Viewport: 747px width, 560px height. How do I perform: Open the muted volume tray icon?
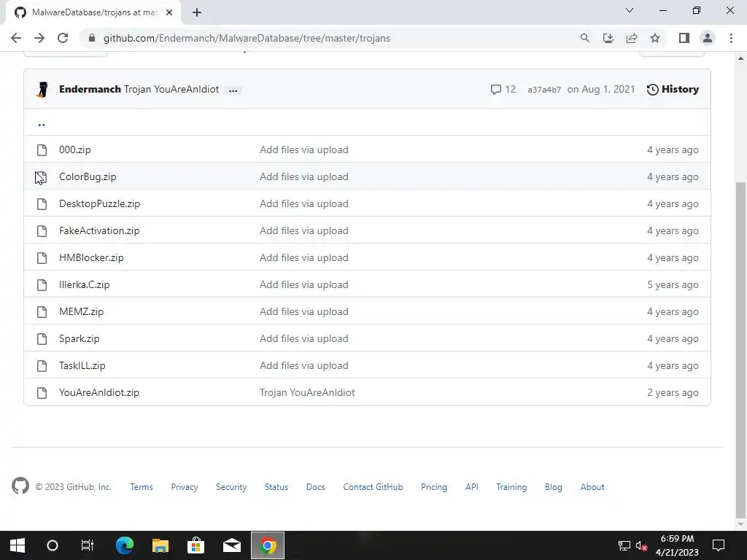pyautogui.click(x=641, y=545)
